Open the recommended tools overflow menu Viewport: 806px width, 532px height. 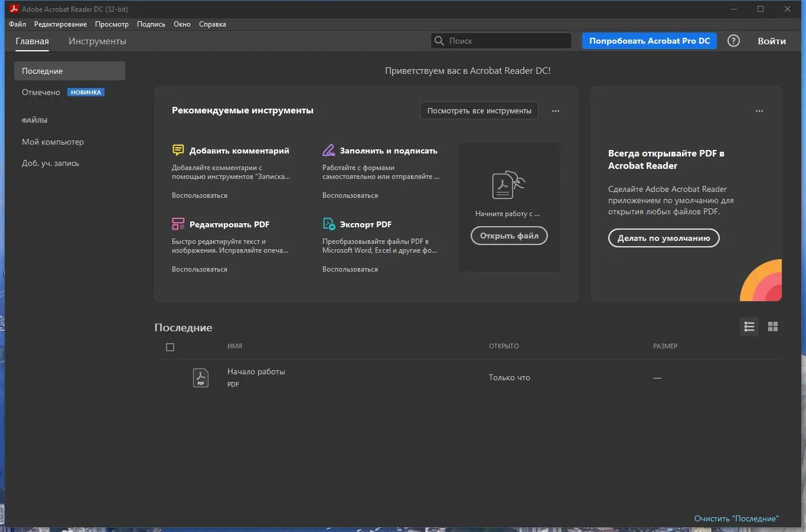pos(555,110)
